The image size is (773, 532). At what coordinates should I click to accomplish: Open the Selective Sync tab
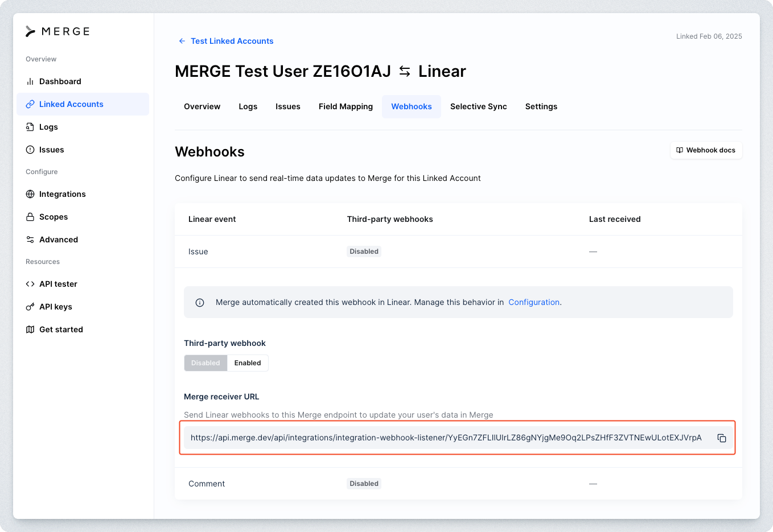click(478, 106)
